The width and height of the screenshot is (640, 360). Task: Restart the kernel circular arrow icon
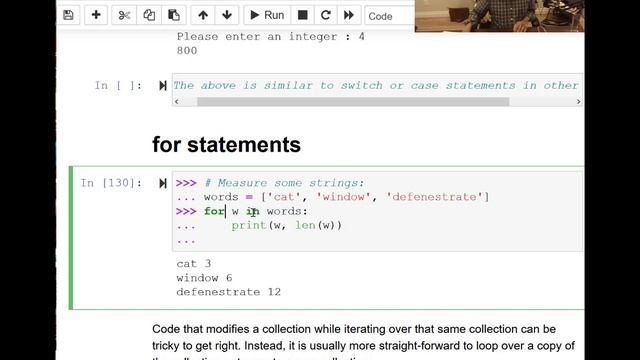point(325,15)
